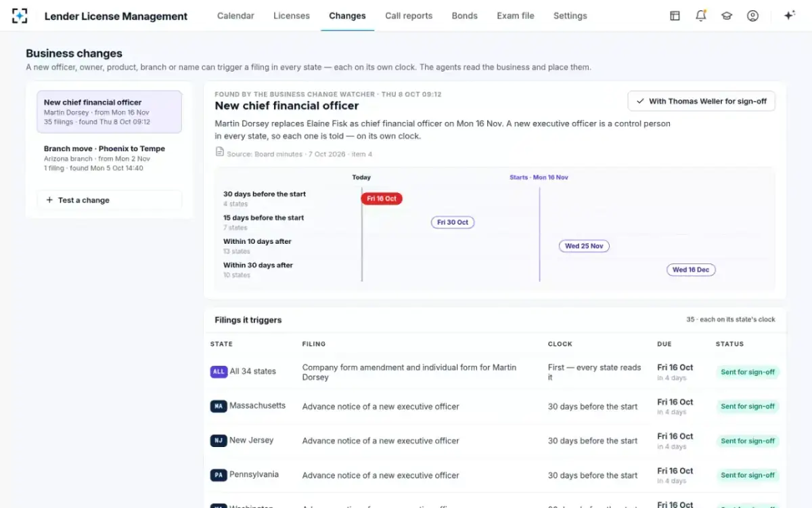Viewport: 812px width, 508px height.
Task: Click the Test a change button
Action: point(109,200)
